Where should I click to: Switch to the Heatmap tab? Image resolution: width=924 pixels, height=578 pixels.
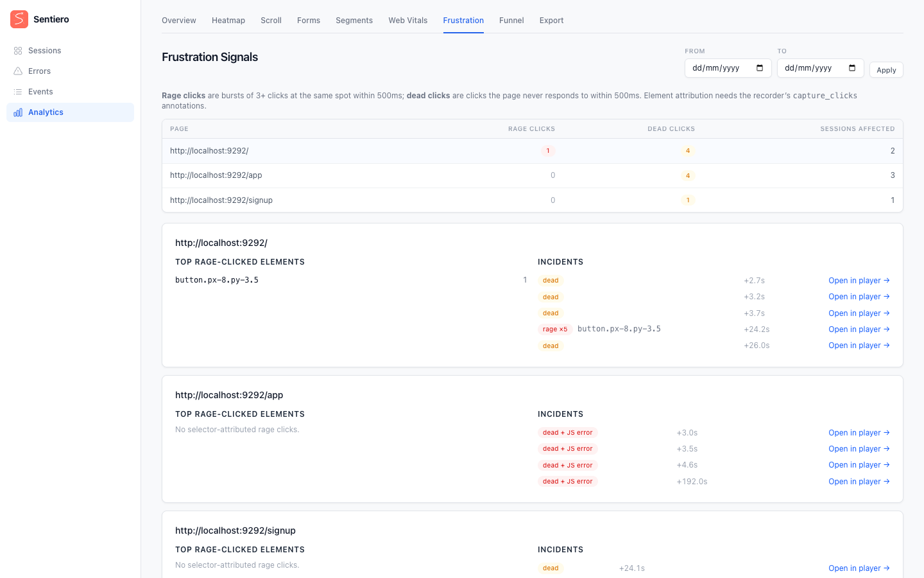(x=228, y=21)
